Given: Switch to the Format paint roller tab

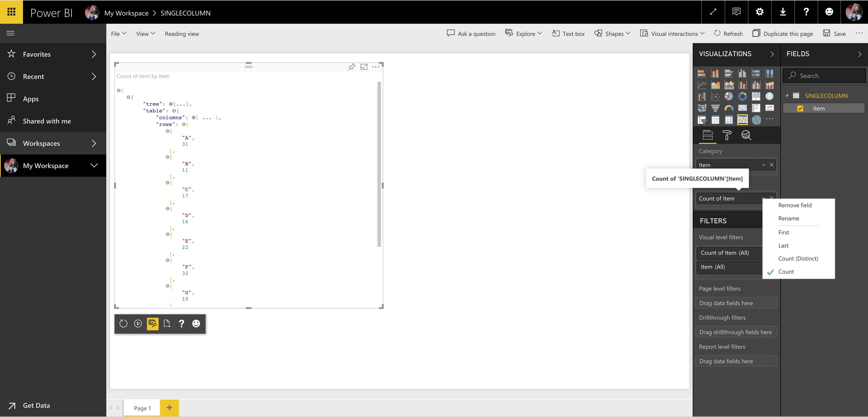Looking at the screenshot, I should tap(727, 135).
